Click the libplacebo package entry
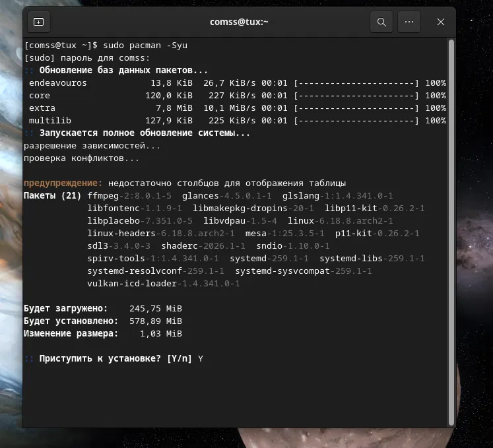 tap(140, 220)
